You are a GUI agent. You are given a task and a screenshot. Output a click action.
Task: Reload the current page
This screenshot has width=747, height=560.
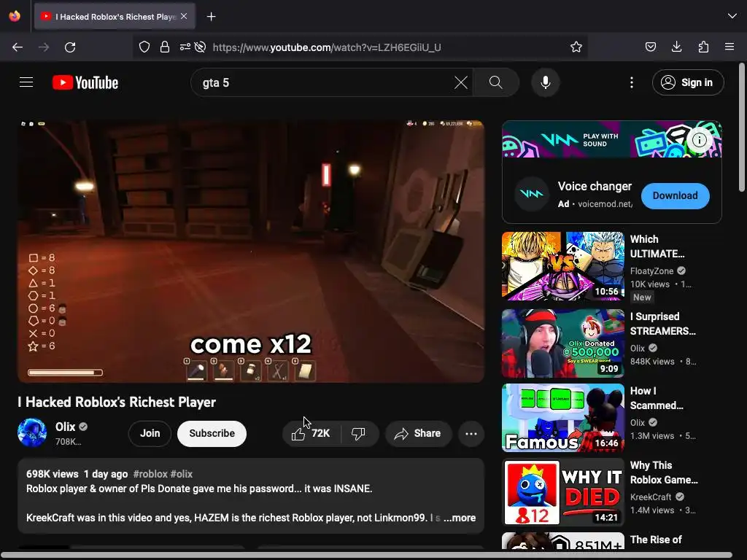coord(70,47)
